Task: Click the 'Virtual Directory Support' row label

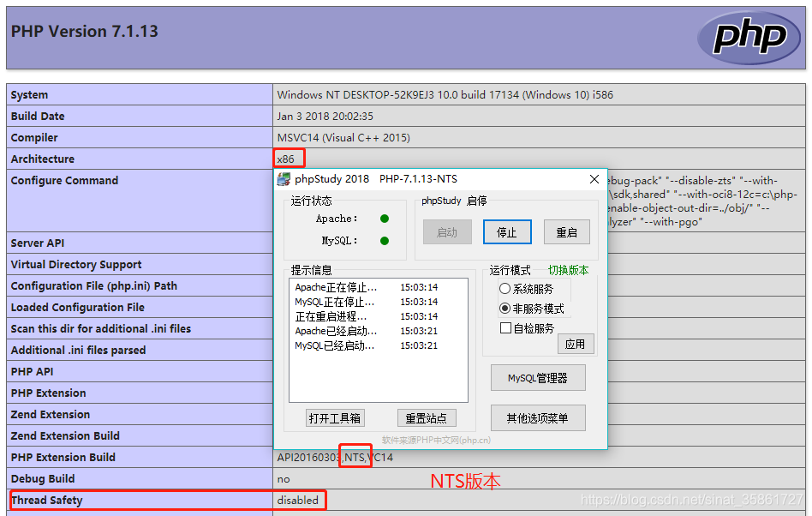Action: (x=76, y=265)
